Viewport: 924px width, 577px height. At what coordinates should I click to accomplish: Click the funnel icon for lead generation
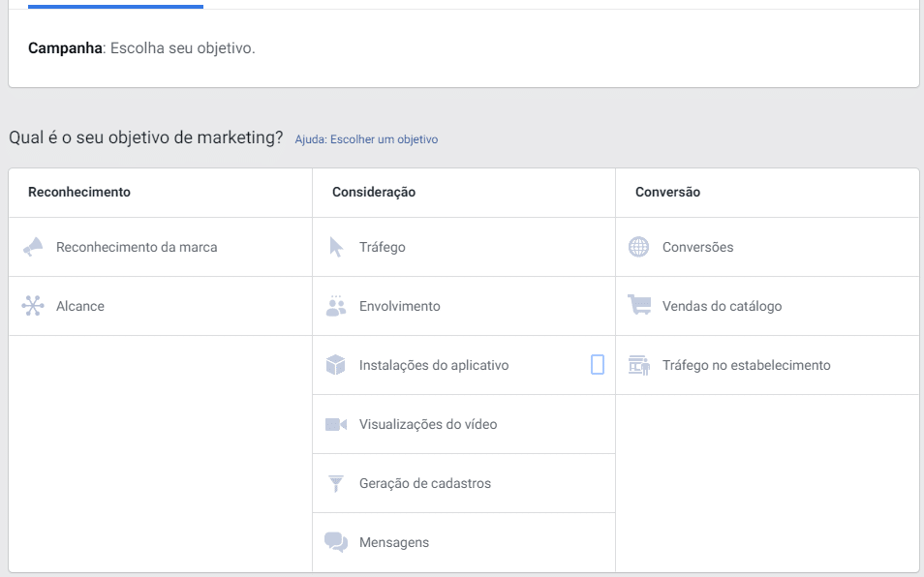tap(336, 483)
